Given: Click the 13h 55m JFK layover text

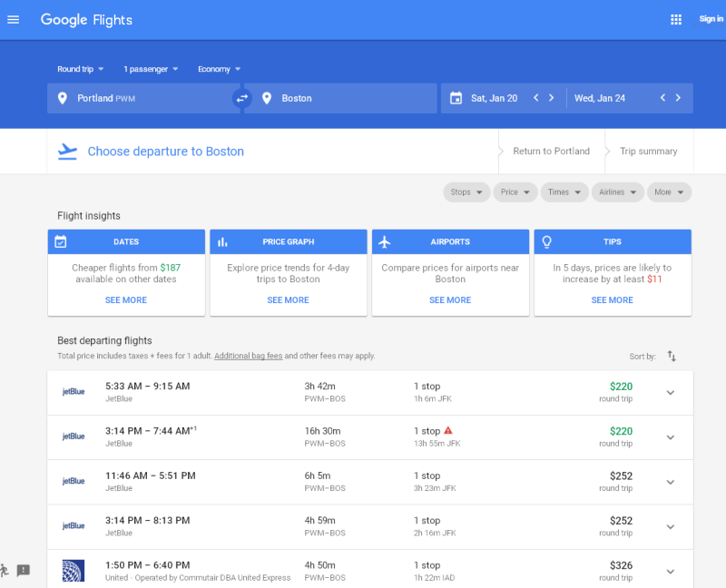Looking at the screenshot, I should pos(437,444).
